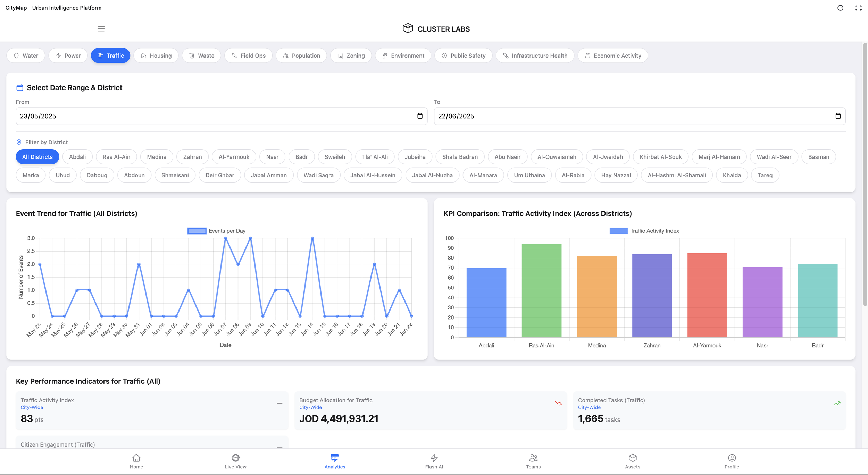
Task: Click the Ras Al-Ain green bar
Action: [x=541, y=291]
